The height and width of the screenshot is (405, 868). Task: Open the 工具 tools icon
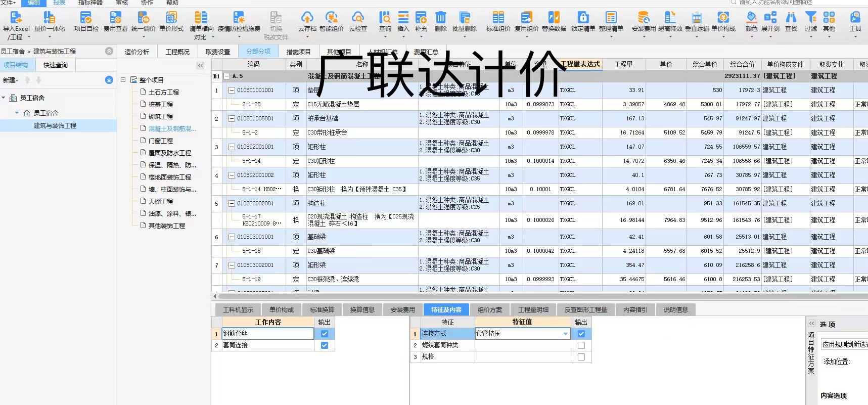(855, 18)
